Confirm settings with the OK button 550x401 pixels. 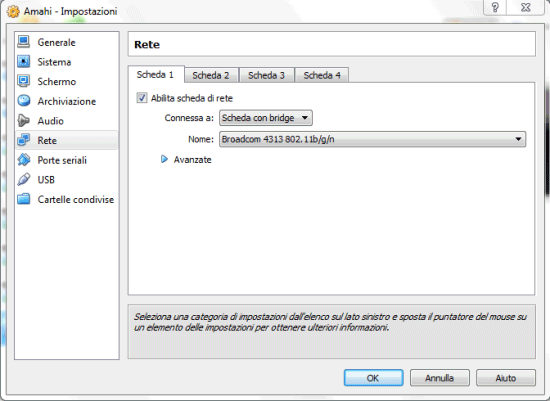point(373,378)
